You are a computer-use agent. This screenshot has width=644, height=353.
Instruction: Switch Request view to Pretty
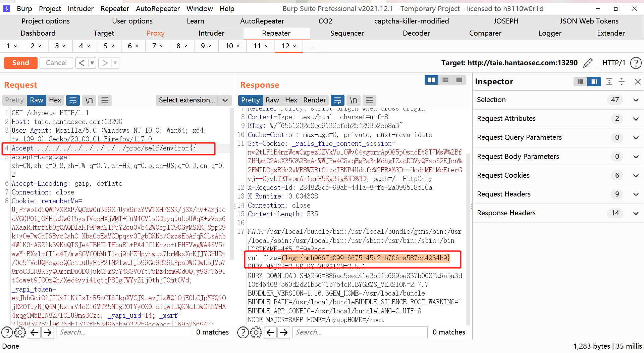coord(14,100)
